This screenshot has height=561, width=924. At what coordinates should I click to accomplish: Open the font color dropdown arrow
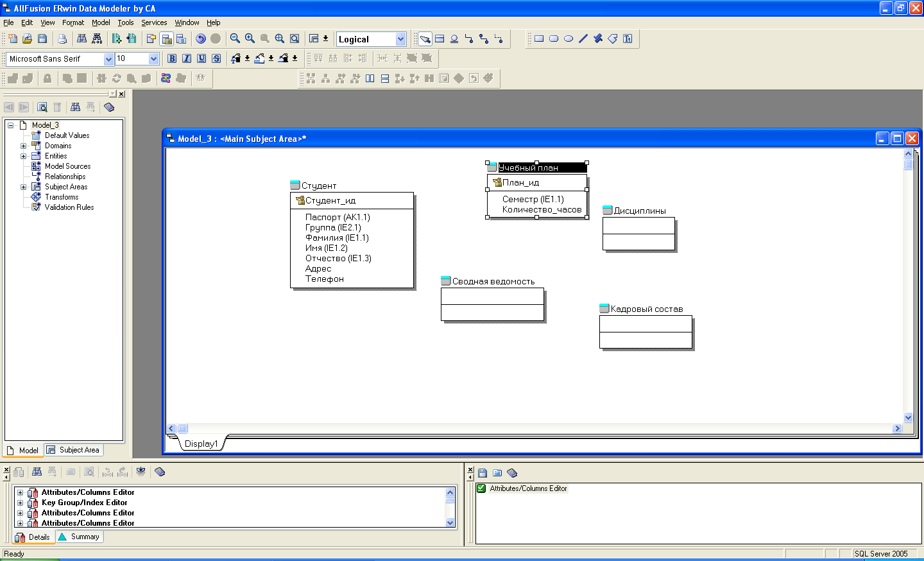click(x=248, y=58)
